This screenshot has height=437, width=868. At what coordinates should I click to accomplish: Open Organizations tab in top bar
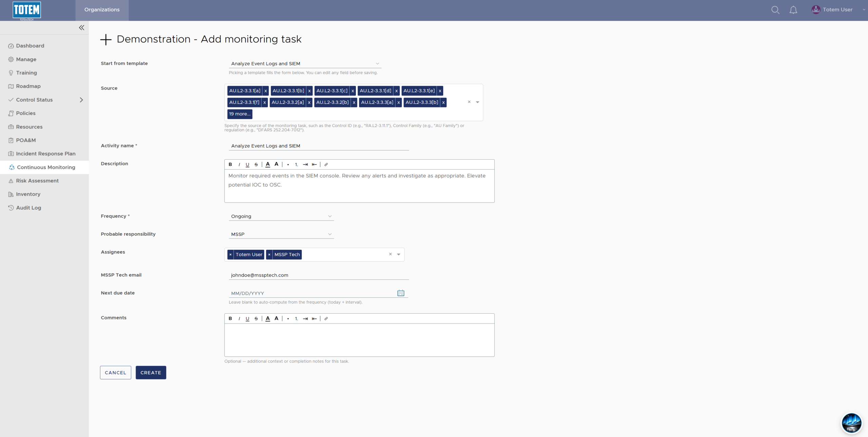(x=102, y=10)
